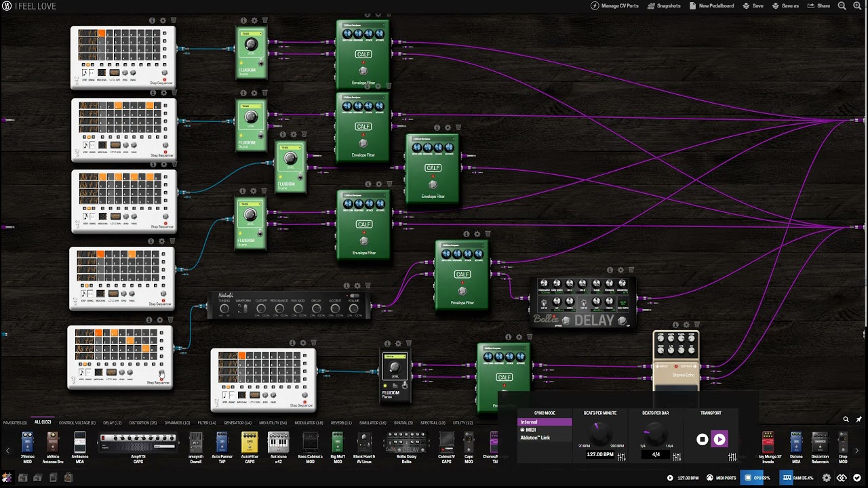
Task: Switch to the Distortion plugin category
Action: pos(142,423)
